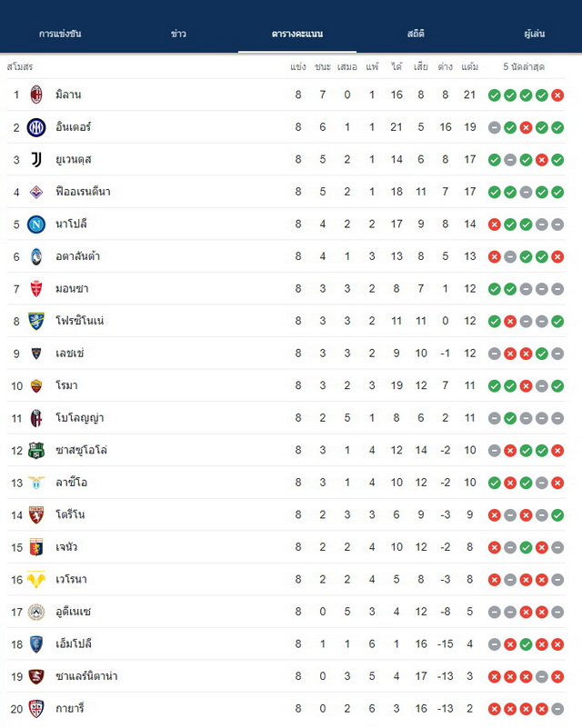
Task: Click the Hellas Verona crest
Action: 36,580
